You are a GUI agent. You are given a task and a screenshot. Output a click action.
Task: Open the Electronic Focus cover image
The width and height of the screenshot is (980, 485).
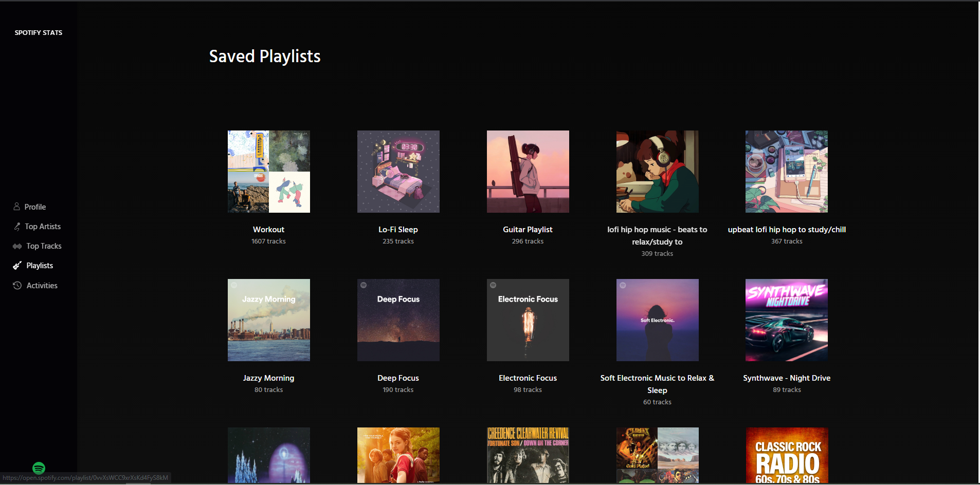click(x=528, y=320)
